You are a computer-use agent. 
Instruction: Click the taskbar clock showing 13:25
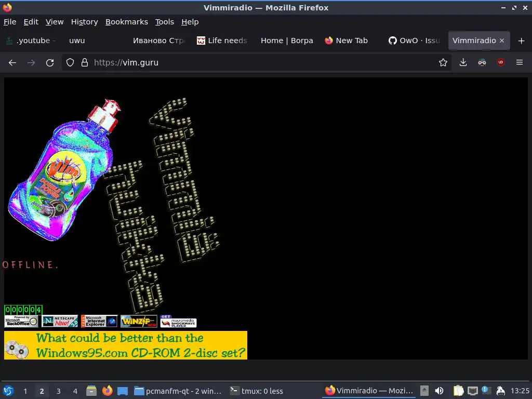pyautogui.click(x=520, y=391)
